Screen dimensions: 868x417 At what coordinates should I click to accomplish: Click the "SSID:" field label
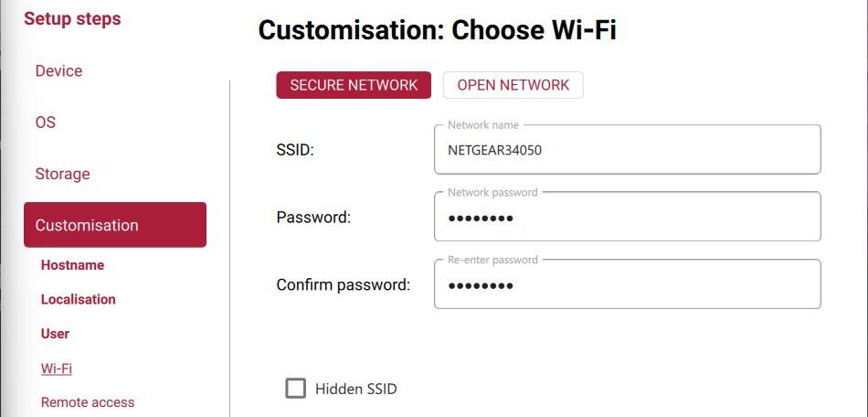295,150
